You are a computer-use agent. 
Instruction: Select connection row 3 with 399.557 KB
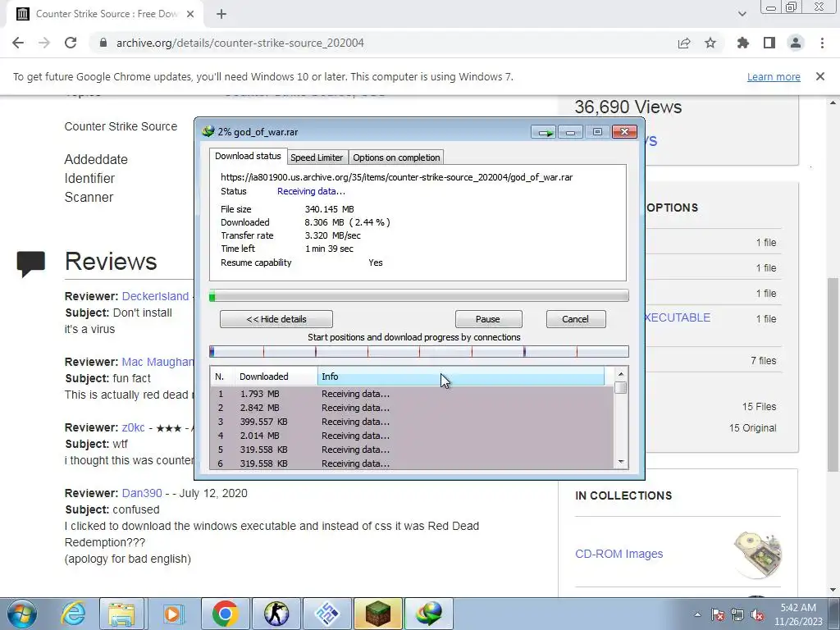click(x=412, y=422)
